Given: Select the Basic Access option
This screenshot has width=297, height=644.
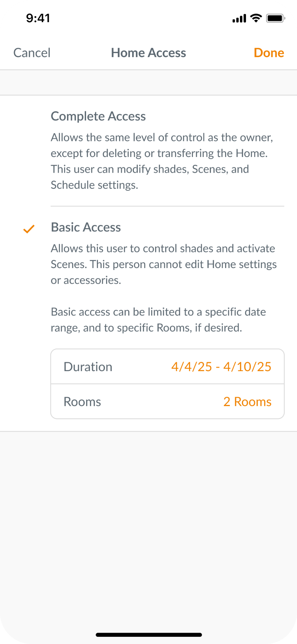Looking at the screenshot, I should pyautogui.click(x=86, y=227).
